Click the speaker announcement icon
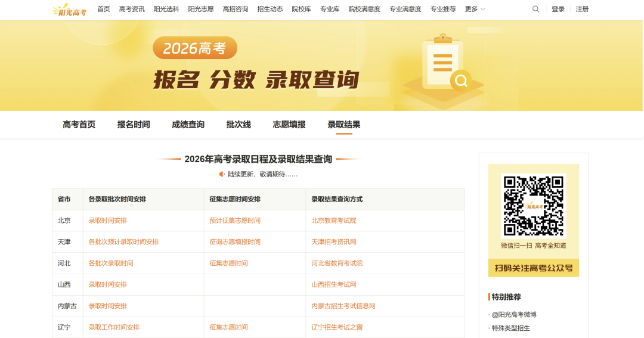The image size is (644, 338). tap(222, 174)
